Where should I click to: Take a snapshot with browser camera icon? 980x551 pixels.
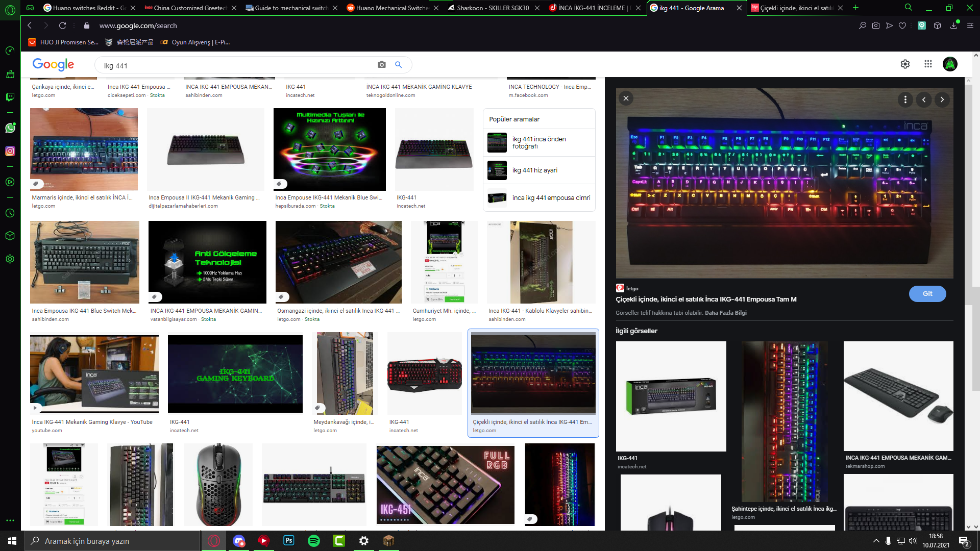876,26
